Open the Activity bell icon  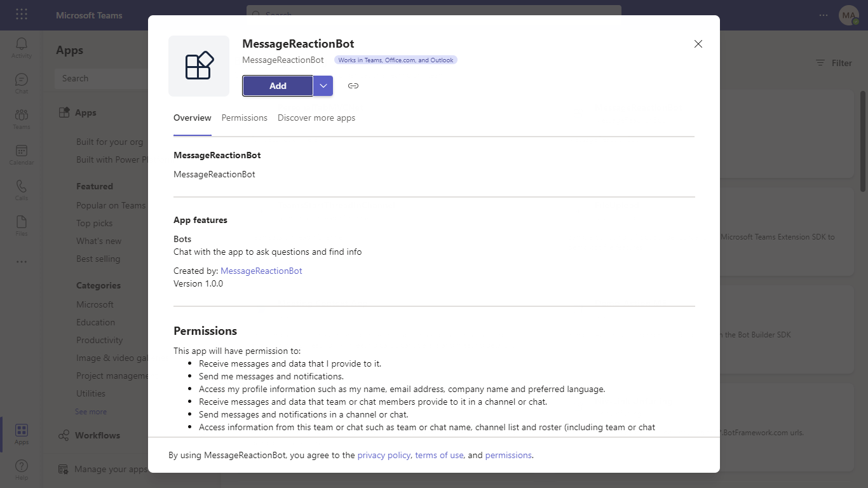click(x=22, y=47)
